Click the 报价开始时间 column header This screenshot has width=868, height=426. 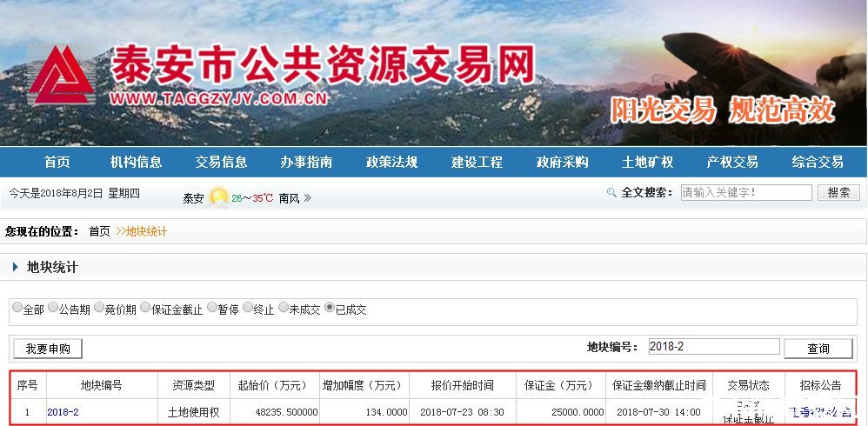click(462, 385)
